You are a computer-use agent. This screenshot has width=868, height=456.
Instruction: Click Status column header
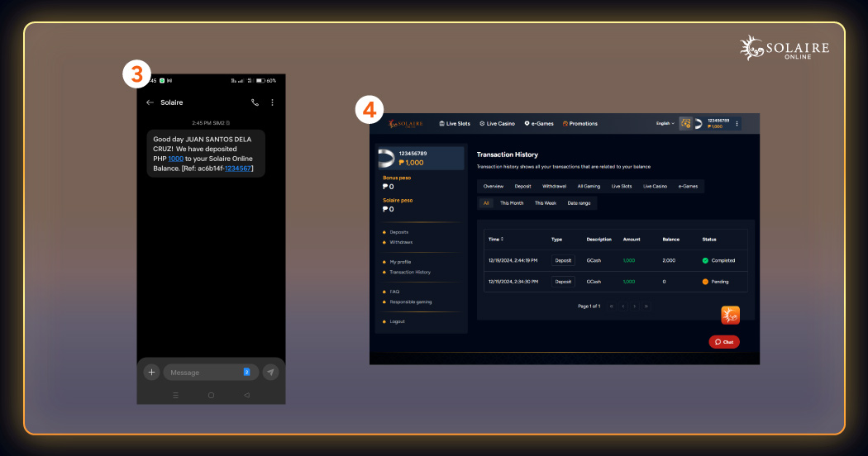point(709,240)
